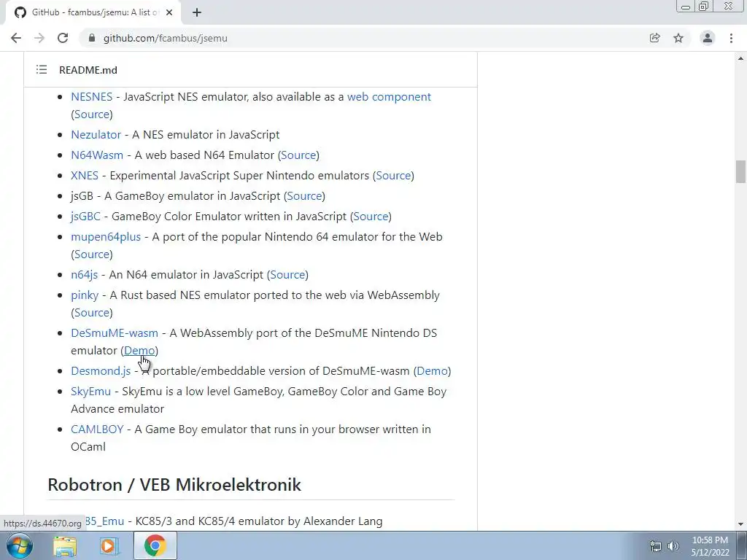The image size is (747, 560).
Task: Share this page via the share icon
Action: (x=654, y=38)
